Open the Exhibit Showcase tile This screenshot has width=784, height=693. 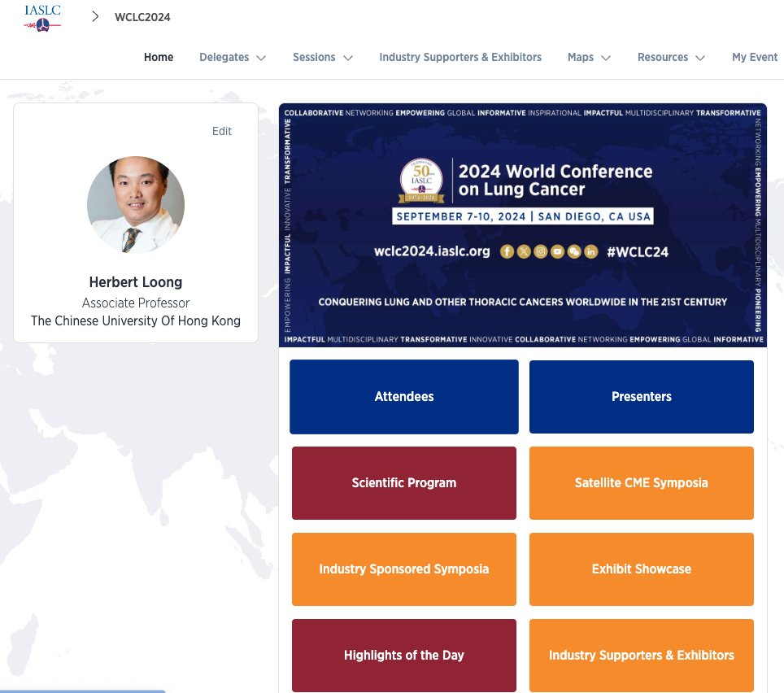point(642,569)
